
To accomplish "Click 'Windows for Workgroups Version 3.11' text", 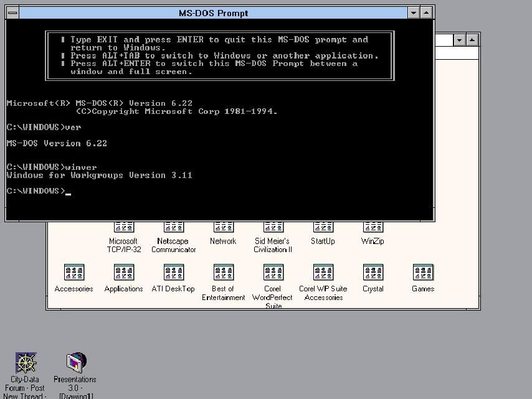I will tap(100, 176).
